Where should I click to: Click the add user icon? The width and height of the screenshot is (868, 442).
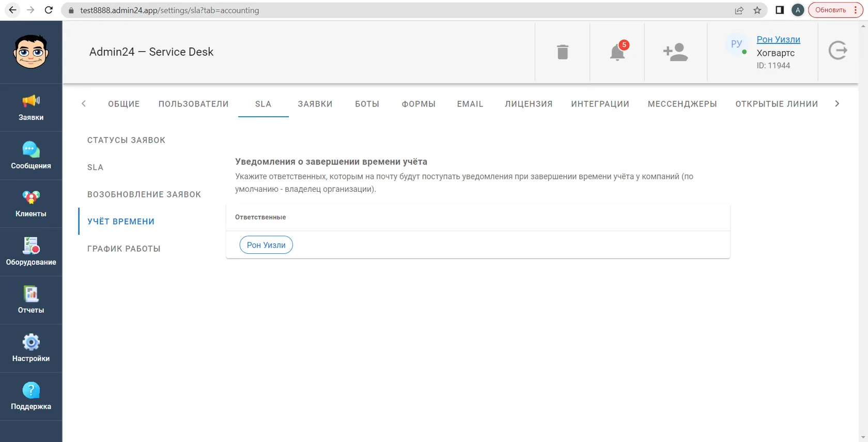(675, 52)
